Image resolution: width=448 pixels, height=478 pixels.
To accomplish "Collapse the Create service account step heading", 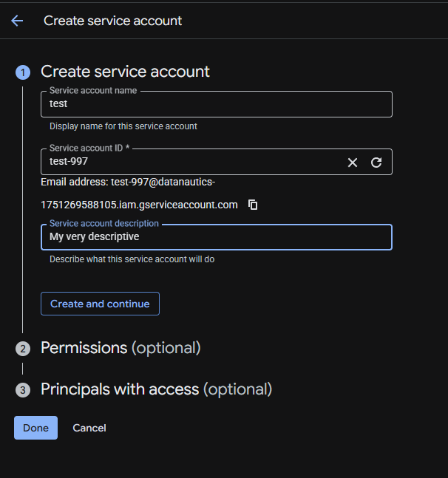I will 125,72.
